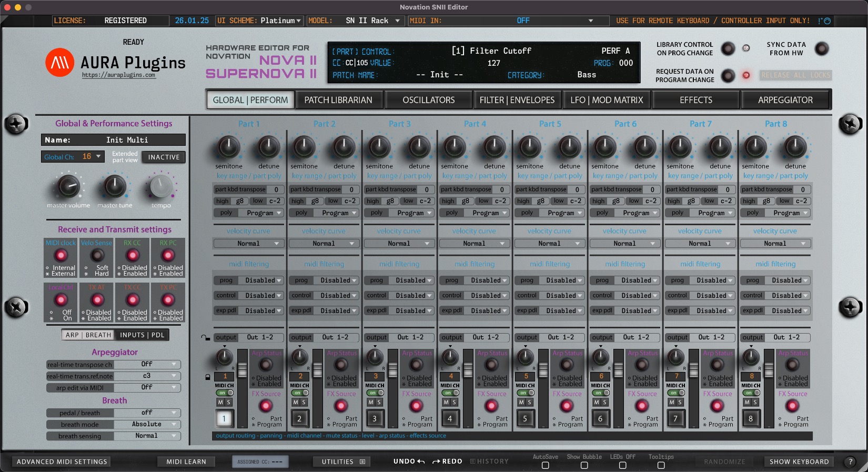Screen dimensions: 868x472
Task: Mute Part 3 with its M button
Action: coord(371,402)
